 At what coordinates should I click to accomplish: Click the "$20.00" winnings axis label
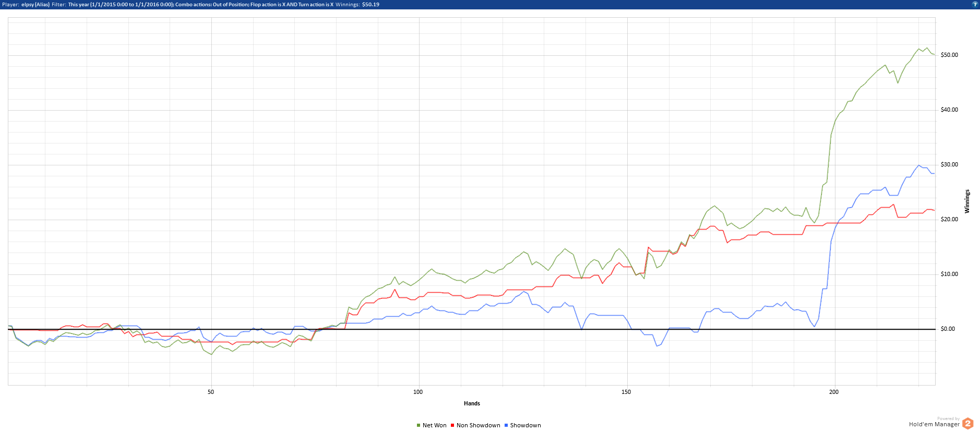tap(949, 219)
